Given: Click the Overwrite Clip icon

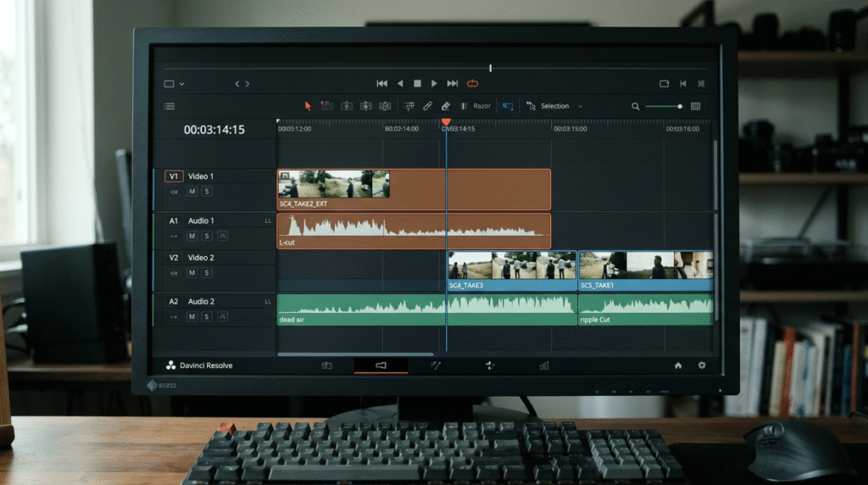Looking at the screenshot, I should [366, 106].
